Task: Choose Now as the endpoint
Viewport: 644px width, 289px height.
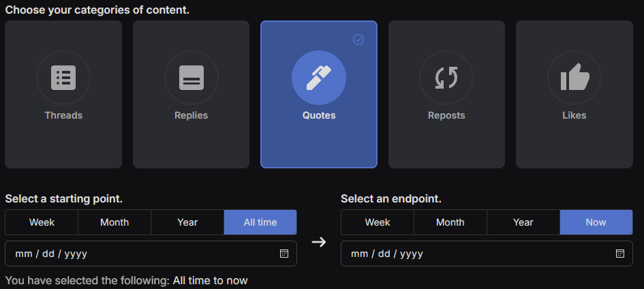Action: click(x=596, y=222)
